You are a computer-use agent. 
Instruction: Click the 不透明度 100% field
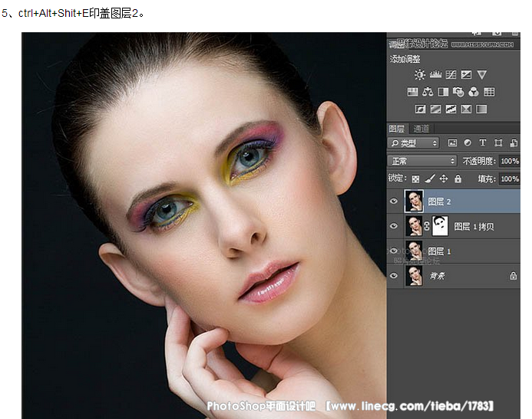tap(510, 161)
